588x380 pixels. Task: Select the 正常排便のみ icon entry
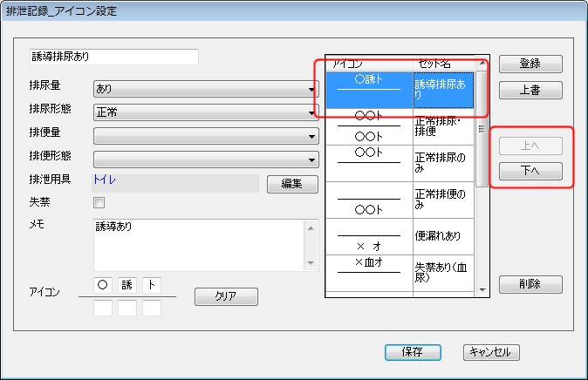pyautogui.click(x=400, y=200)
